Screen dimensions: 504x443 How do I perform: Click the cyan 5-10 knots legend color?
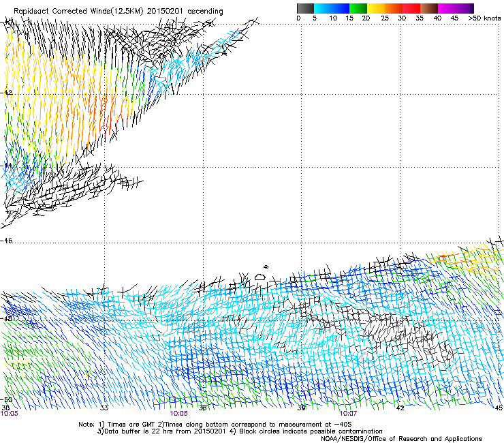click(323, 8)
